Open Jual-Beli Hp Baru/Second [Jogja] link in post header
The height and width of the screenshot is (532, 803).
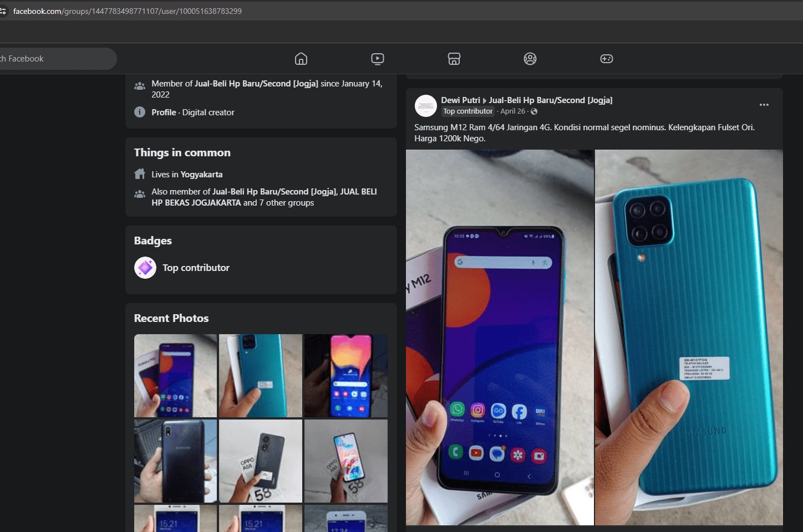551,100
